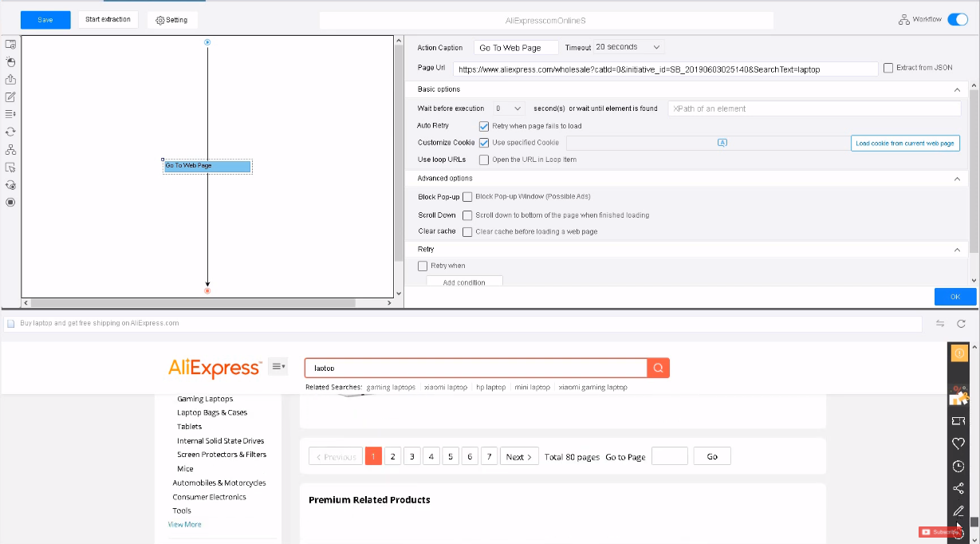Screen dimensions: 980x544
Task: Select the circular-arrow with eye tool icon
Action: click(10, 184)
